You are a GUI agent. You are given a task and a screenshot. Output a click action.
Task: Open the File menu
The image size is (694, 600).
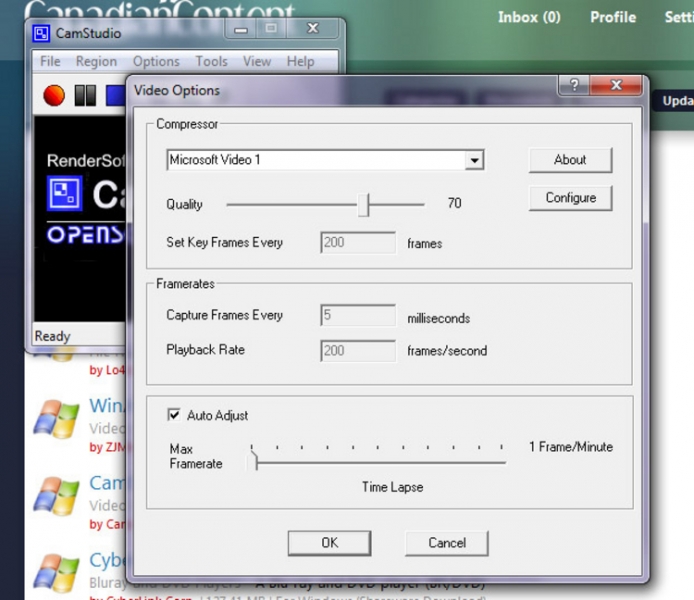click(x=50, y=61)
